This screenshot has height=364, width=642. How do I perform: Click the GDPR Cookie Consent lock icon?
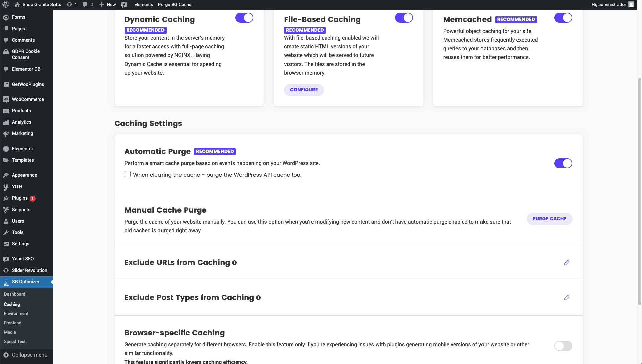6,52
